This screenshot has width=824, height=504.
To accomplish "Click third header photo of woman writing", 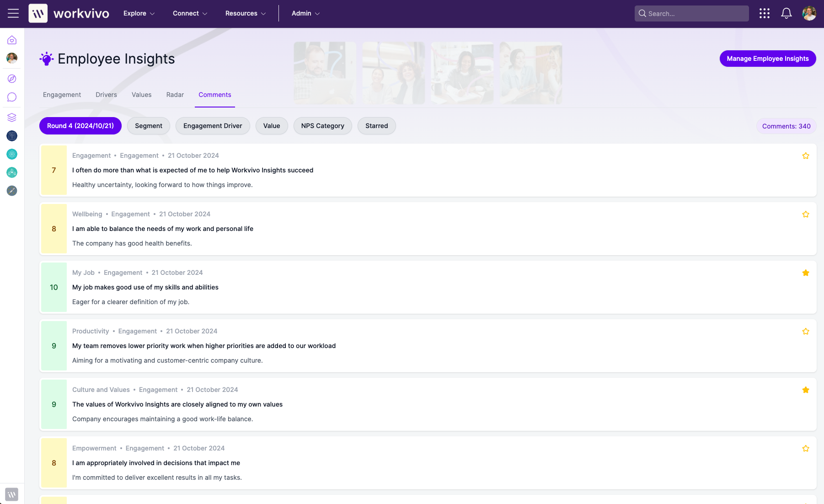I will 462,73.
